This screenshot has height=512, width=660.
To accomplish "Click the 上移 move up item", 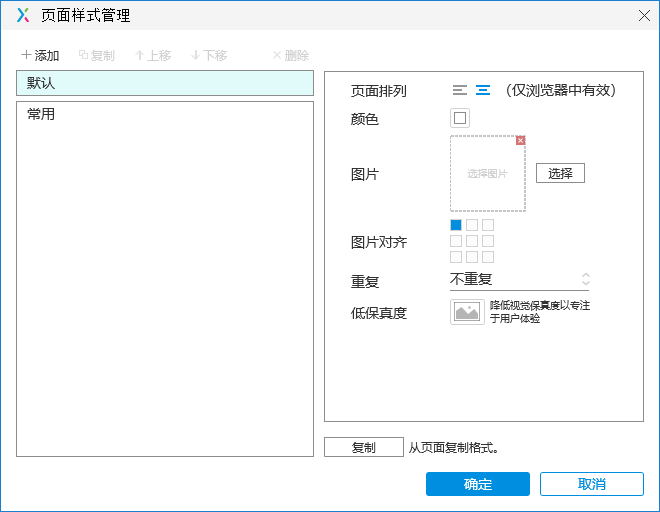I will pyautogui.click(x=153, y=56).
